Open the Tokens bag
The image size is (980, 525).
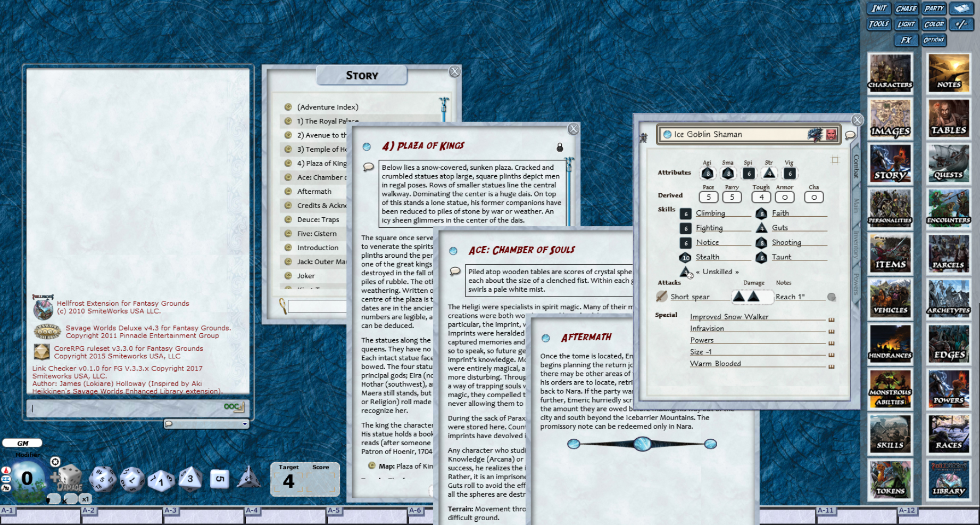(890, 479)
